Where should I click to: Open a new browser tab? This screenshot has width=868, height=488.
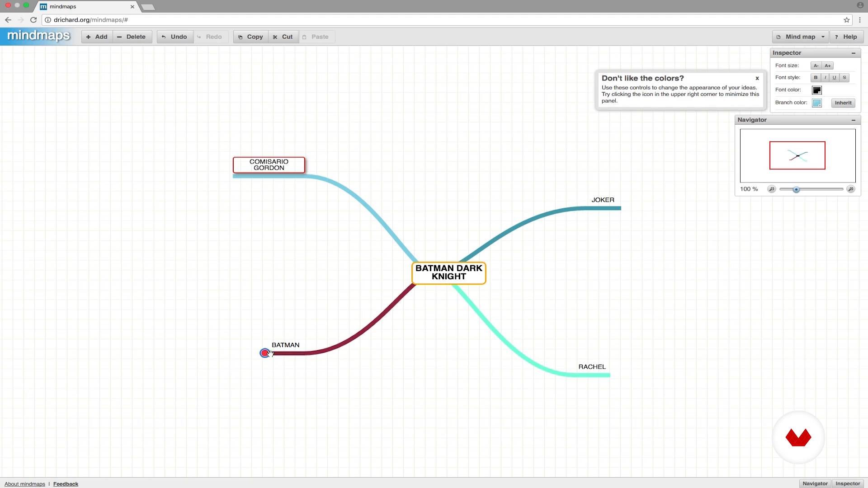coord(148,7)
